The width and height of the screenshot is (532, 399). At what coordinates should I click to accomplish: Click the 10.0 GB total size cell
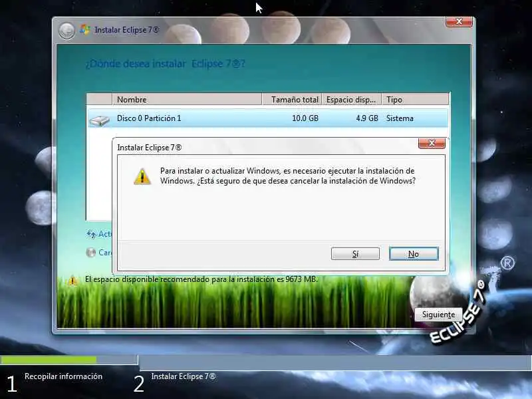click(305, 118)
